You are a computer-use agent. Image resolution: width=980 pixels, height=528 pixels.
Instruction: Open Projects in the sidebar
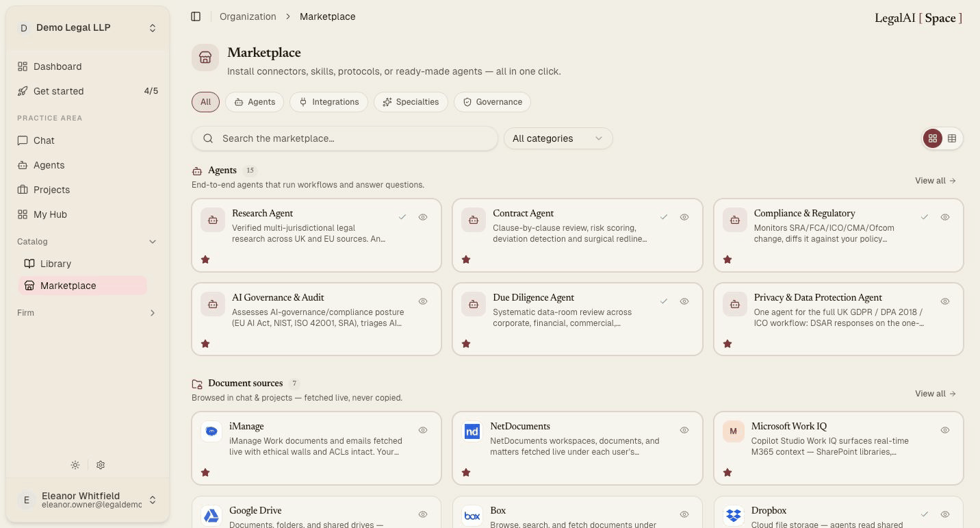pyautogui.click(x=88, y=190)
